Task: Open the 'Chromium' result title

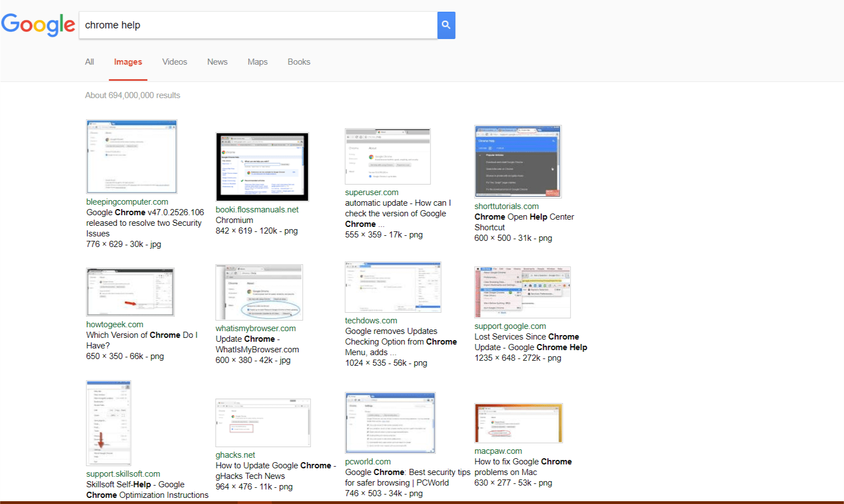Action: click(x=234, y=220)
